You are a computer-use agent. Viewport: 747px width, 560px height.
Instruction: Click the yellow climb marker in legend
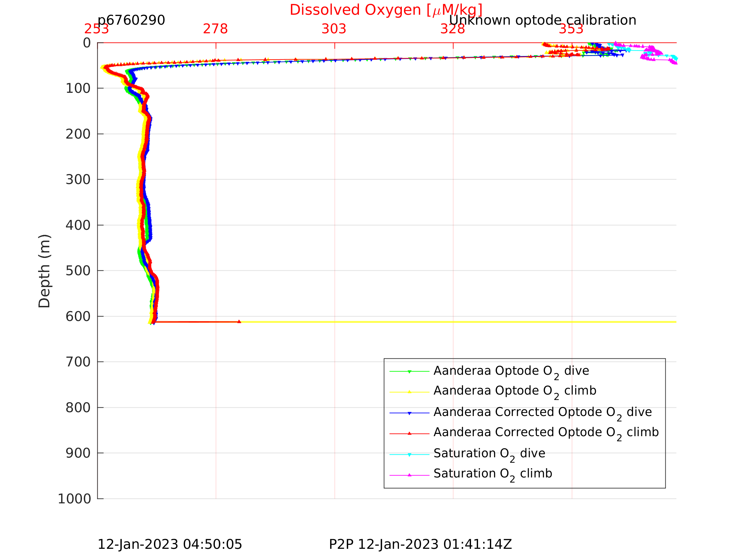409,392
